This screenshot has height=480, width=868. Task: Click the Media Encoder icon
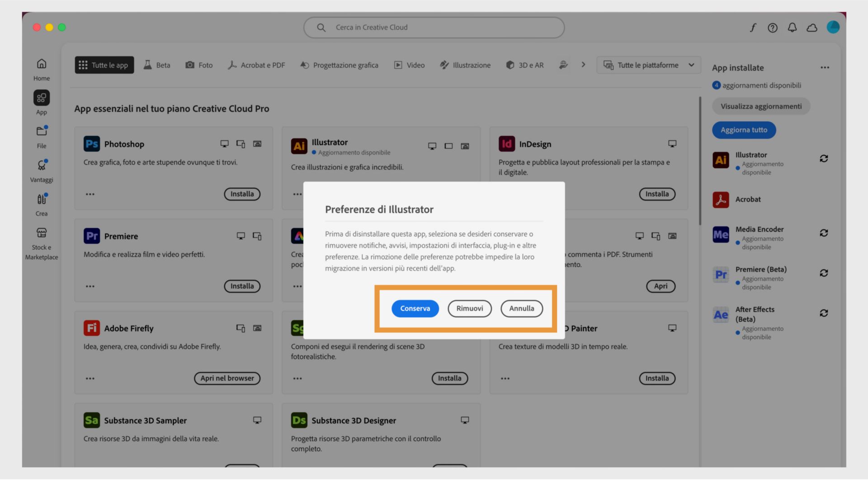point(721,235)
